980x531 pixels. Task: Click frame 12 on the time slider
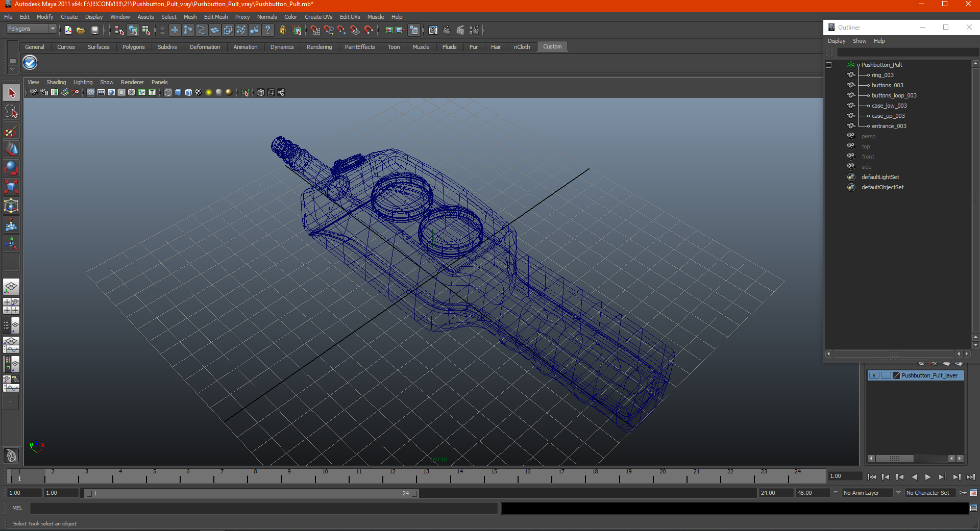click(392, 476)
